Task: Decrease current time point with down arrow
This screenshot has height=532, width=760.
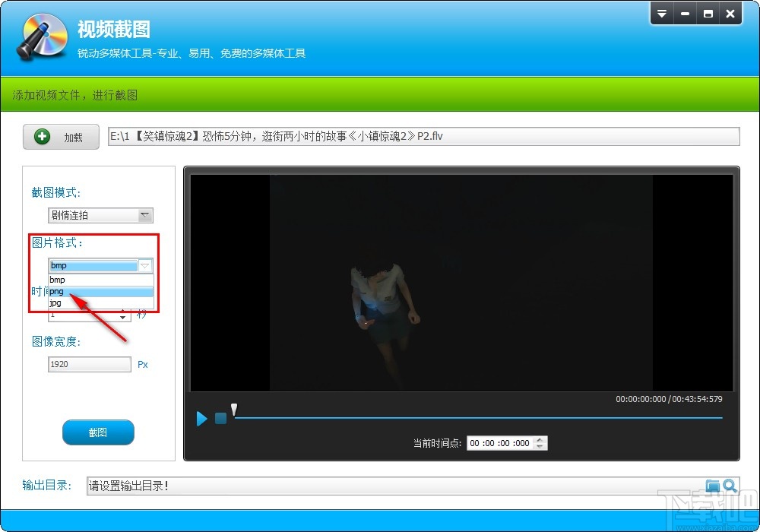Action: coord(540,447)
